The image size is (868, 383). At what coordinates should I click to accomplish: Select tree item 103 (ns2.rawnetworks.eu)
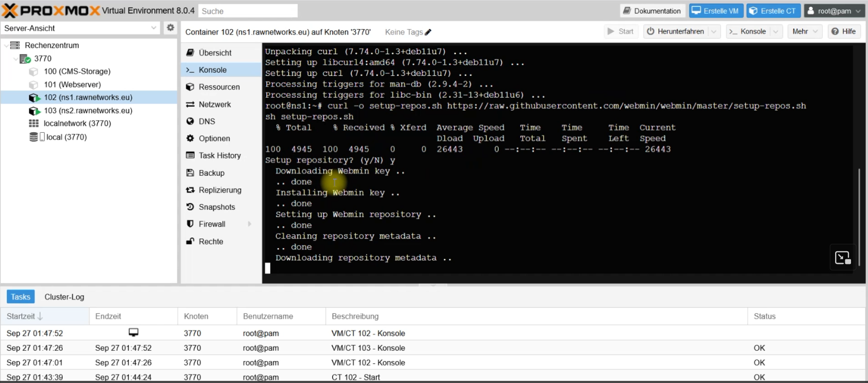tap(89, 110)
